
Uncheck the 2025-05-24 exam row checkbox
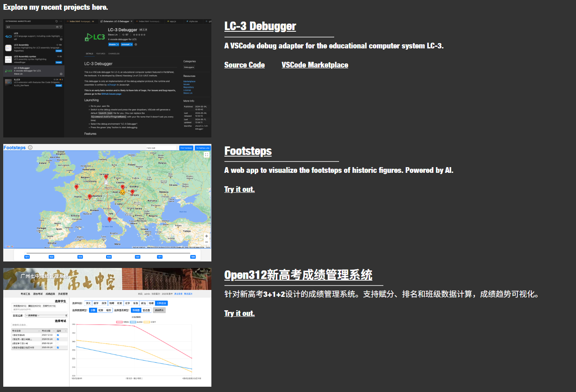[58, 348]
